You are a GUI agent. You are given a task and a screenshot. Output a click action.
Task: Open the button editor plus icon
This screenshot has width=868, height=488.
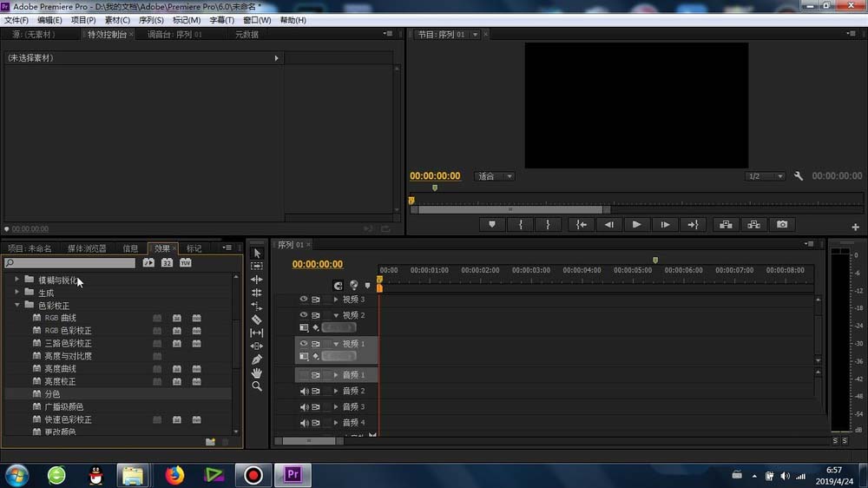(855, 228)
